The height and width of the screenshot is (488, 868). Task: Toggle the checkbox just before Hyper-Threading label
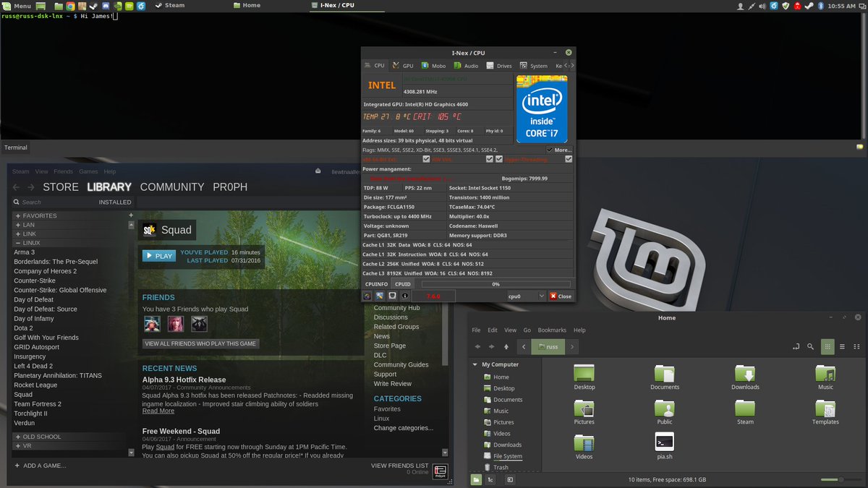(x=498, y=159)
